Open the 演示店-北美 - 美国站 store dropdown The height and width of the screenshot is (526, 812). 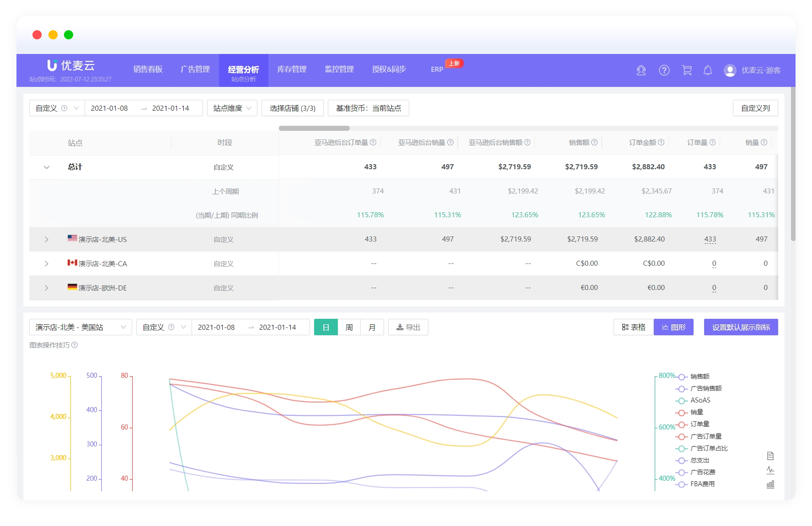80,327
